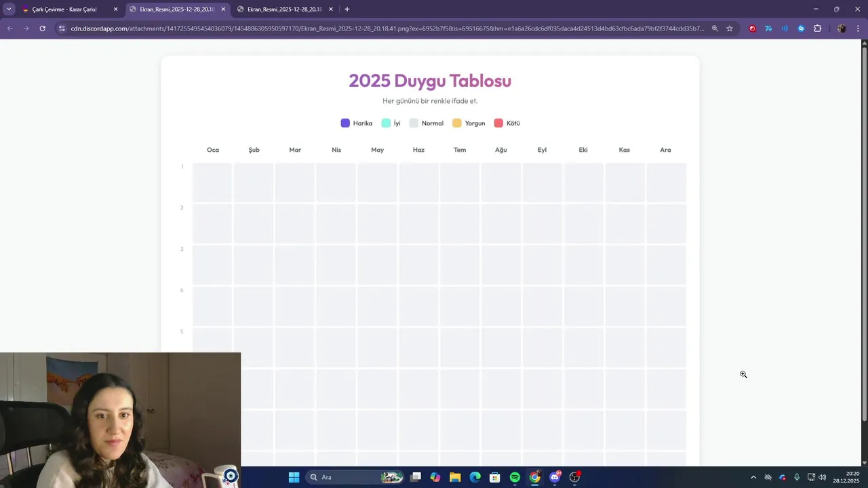
Task: Show hidden system tray icons
Action: [753, 477]
